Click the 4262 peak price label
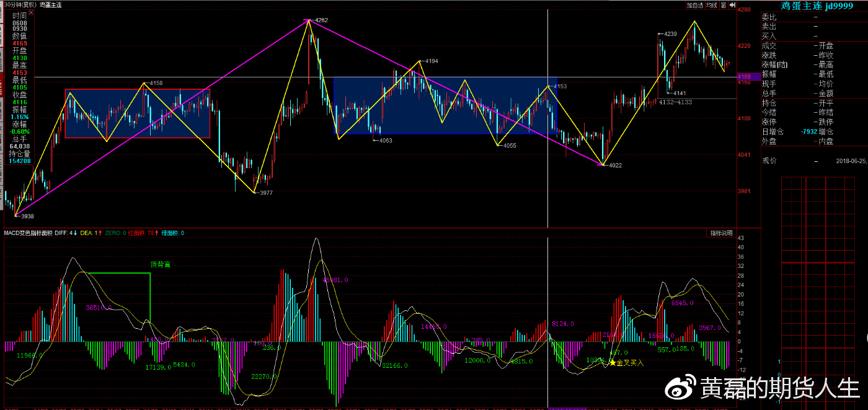Screen dimensions: 868x410 321,20
